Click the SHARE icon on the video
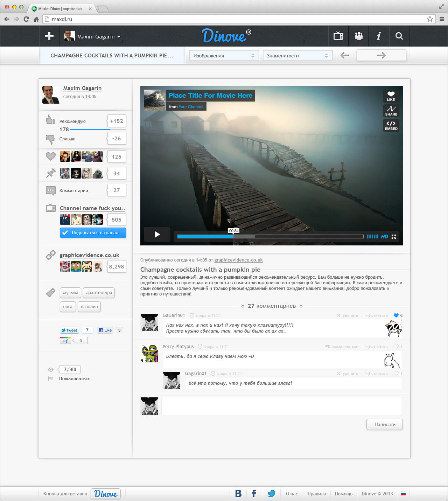Viewport: 448px width, 501px height. 391,111
